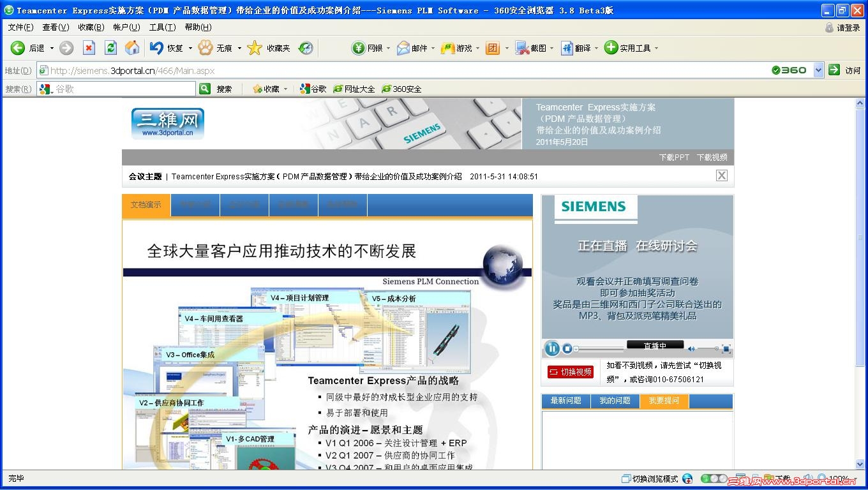This screenshot has height=490, width=868.
Task: Click the 翻译 translate icon
Action: click(567, 48)
